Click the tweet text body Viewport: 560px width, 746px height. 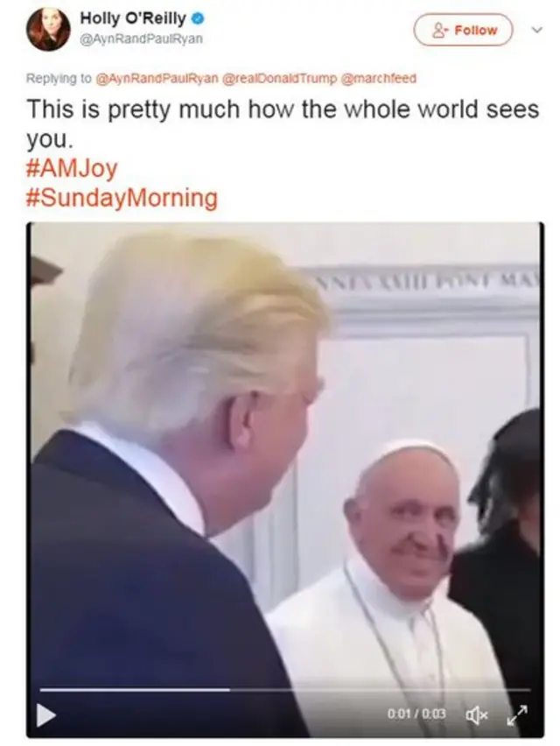pyautogui.click(x=283, y=123)
